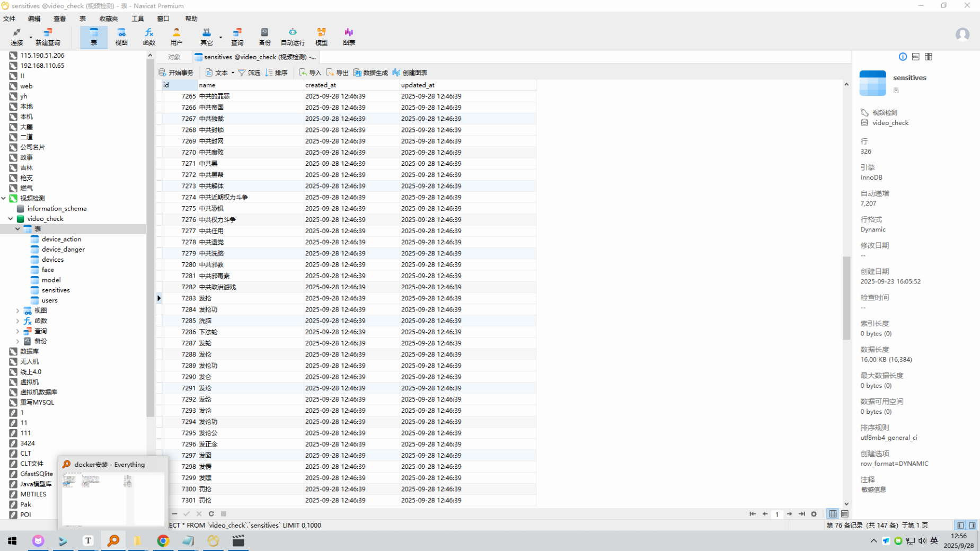Image resolution: width=980 pixels, height=551 pixels.
Task: Click the 新建查询 (New Query) toolbar icon
Action: click(48, 36)
